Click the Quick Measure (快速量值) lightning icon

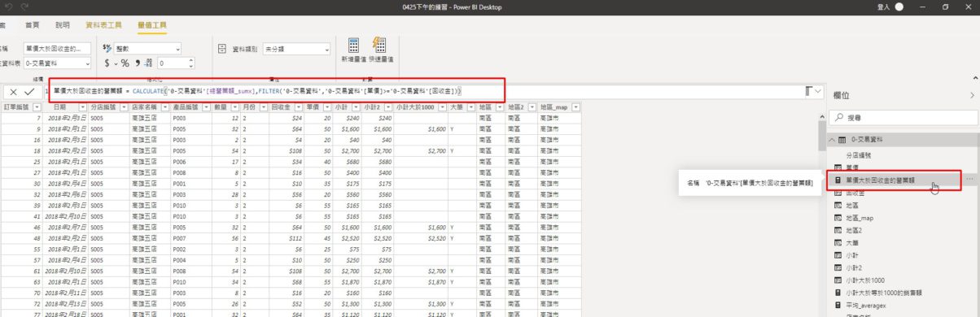pos(379,46)
